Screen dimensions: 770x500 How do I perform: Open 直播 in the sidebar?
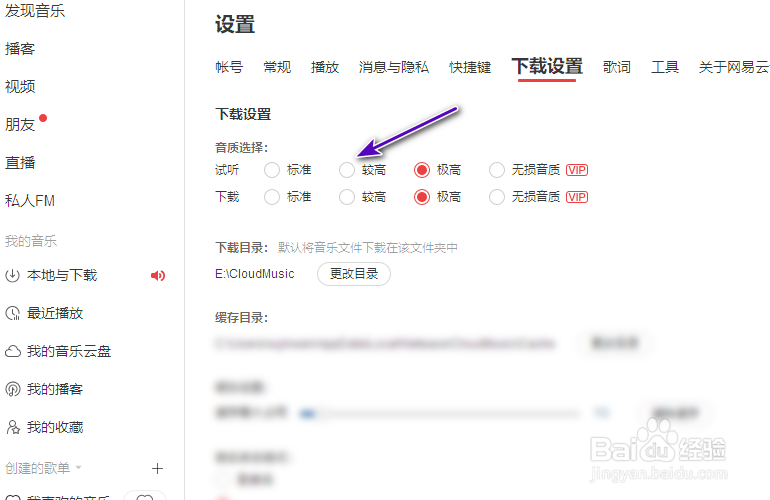pyautogui.click(x=20, y=163)
